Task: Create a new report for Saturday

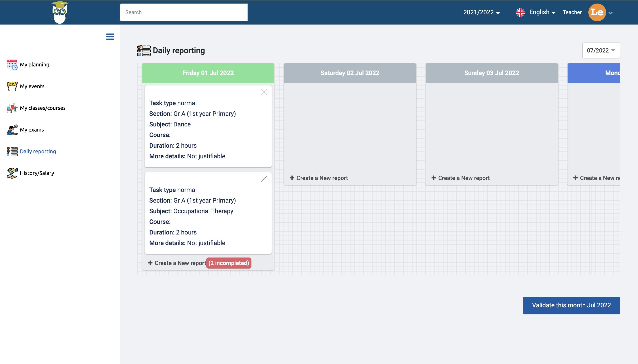Action: pyautogui.click(x=319, y=178)
